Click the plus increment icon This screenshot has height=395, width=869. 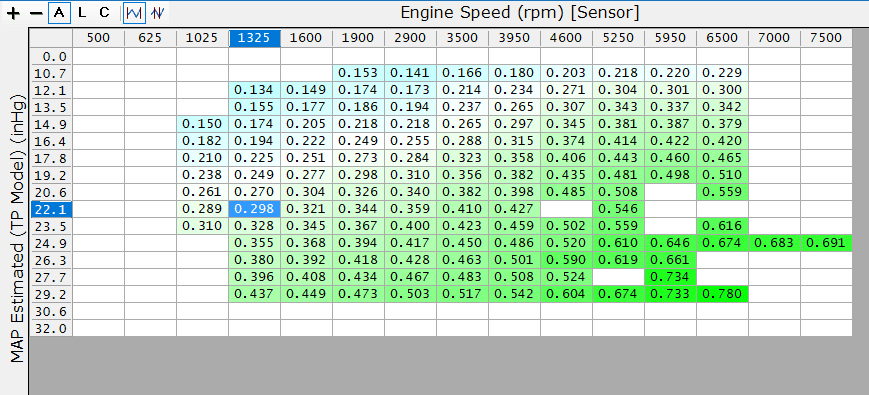click(x=14, y=13)
